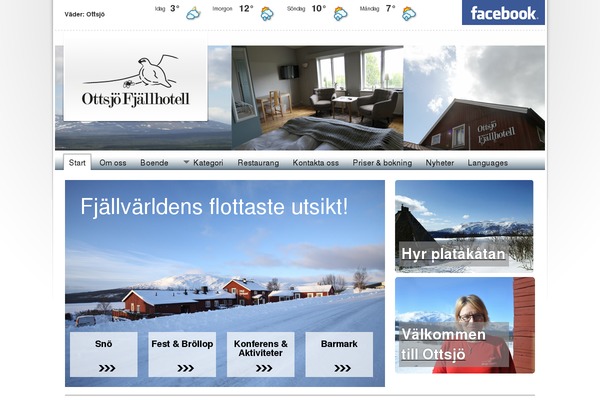The image size is (600, 400).
Task: Click the arrows under Konferens & Aktiviteter
Action: [264, 368]
